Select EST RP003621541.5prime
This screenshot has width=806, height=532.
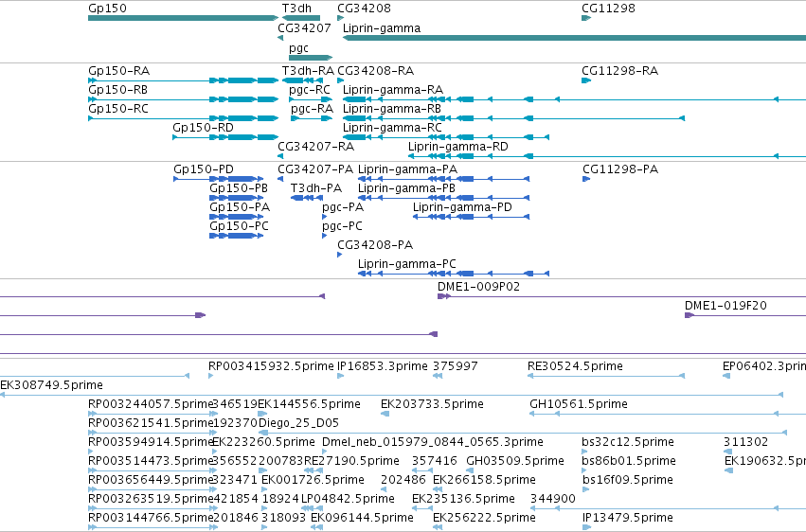click(151, 424)
